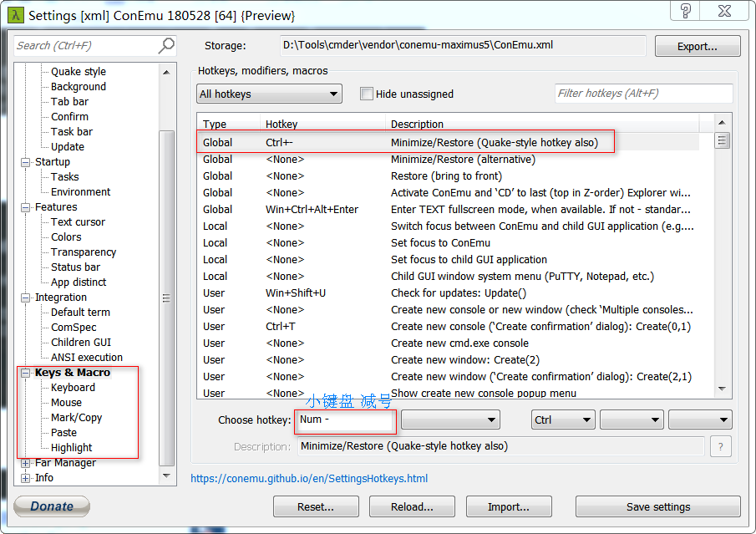Click the Reload... button
The width and height of the screenshot is (756, 534).
point(412,506)
